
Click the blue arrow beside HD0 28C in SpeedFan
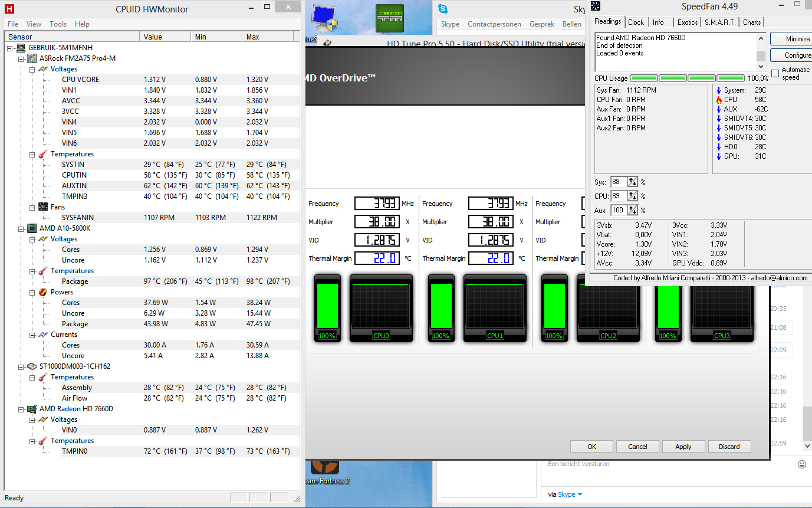pyautogui.click(x=719, y=147)
